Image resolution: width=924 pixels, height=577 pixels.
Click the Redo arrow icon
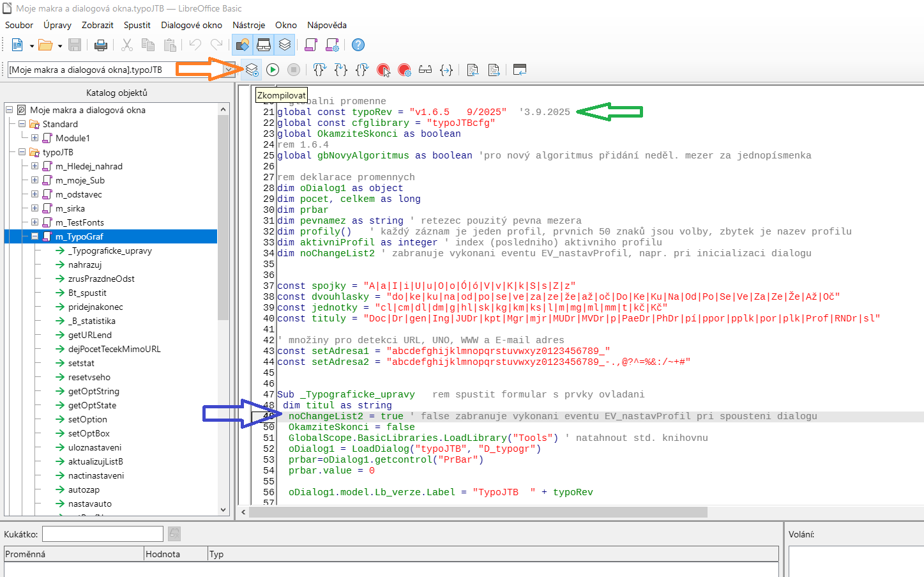(x=217, y=45)
